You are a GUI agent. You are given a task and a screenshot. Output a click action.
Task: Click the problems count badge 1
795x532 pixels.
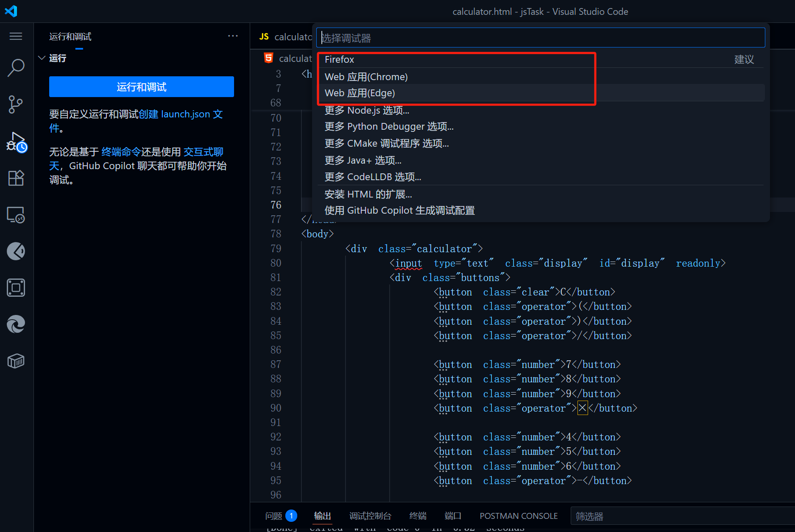291,516
